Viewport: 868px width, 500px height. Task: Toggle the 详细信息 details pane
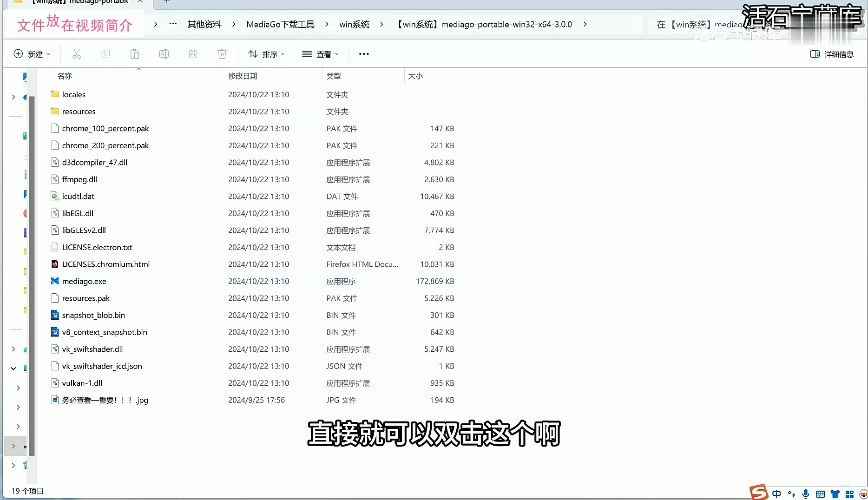832,54
